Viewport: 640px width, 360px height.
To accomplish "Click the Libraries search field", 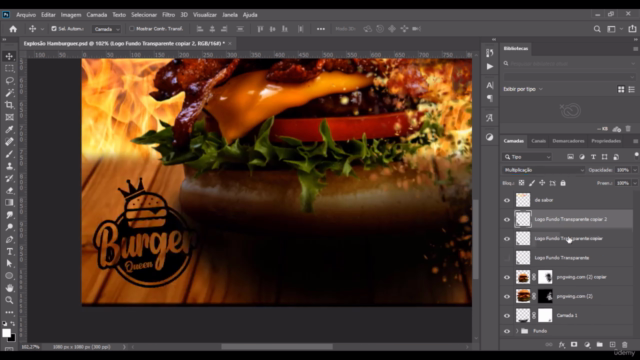I will click(x=569, y=64).
